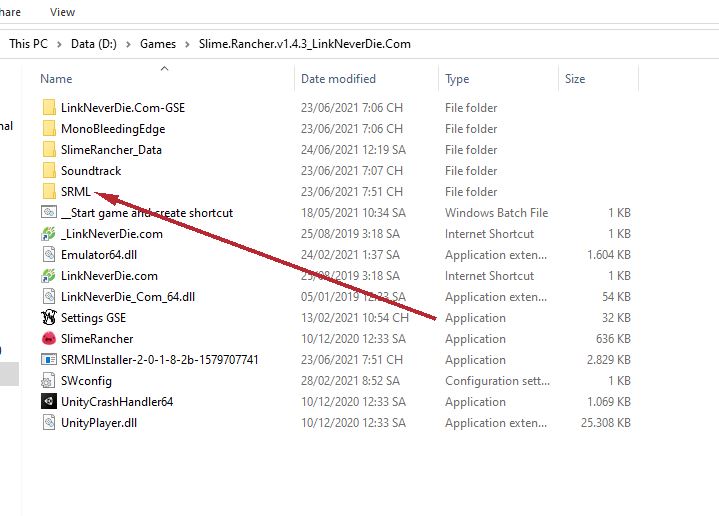Click the Start game batch file icon
The width and height of the screenshot is (719, 516).
pos(49,213)
